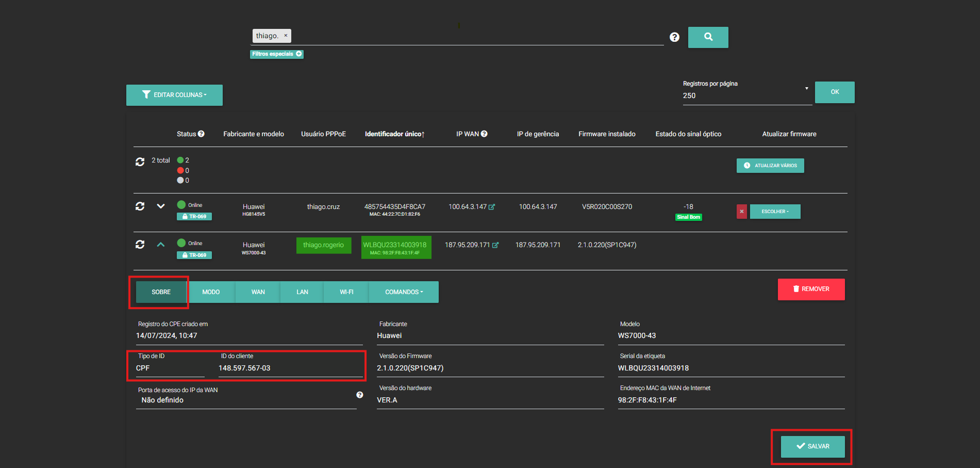This screenshot has height=468, width=980.
Task: Switch to the LAN tab
Action: click(302, 292)
